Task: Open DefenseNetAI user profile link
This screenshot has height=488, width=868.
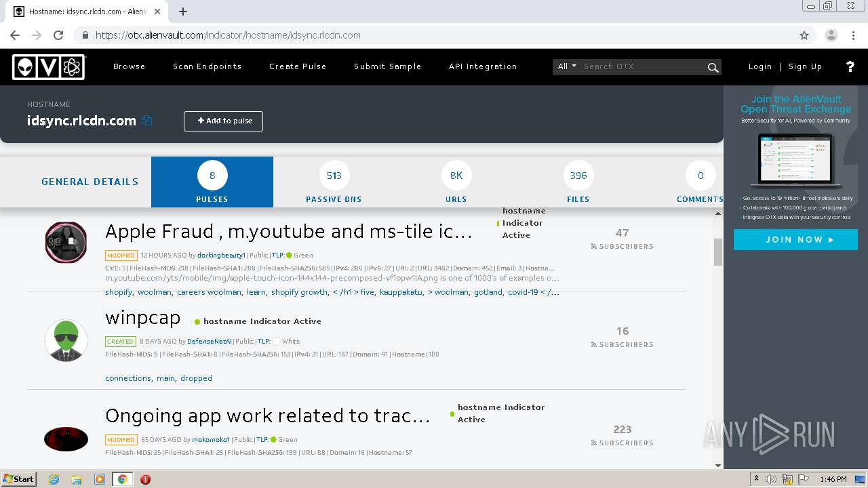Action: point(210,342)
